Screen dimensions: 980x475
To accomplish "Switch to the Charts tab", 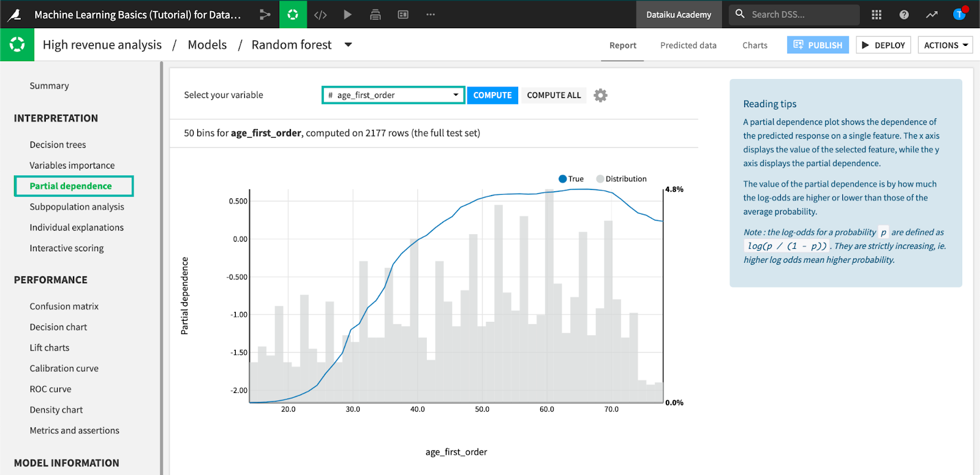I will 755,45.
